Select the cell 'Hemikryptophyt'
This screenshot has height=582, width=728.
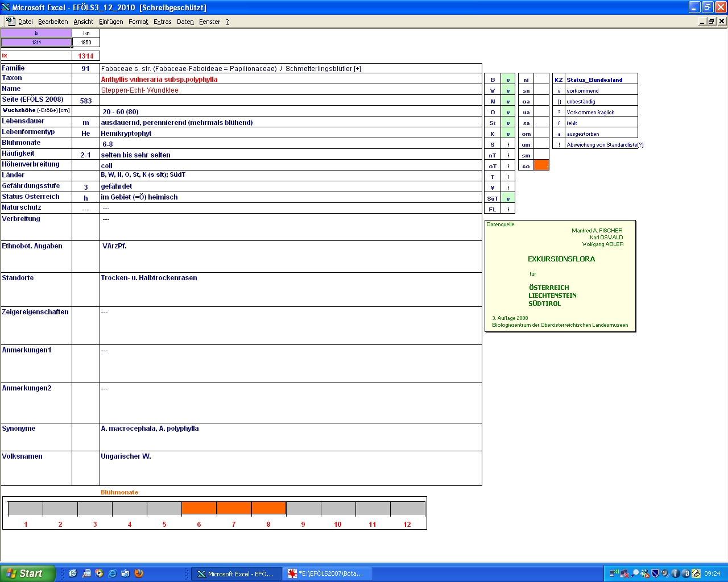click(x=291, y=133)
